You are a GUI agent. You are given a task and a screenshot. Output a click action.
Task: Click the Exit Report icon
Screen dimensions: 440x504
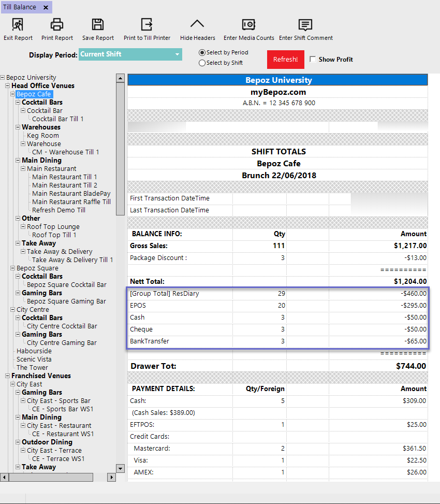(x=18, y=24)
